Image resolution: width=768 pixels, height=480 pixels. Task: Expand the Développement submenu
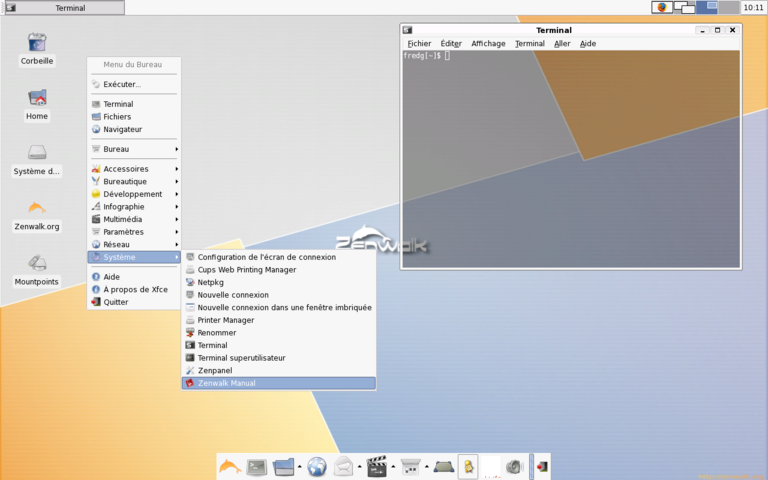[x=134, y=194]
